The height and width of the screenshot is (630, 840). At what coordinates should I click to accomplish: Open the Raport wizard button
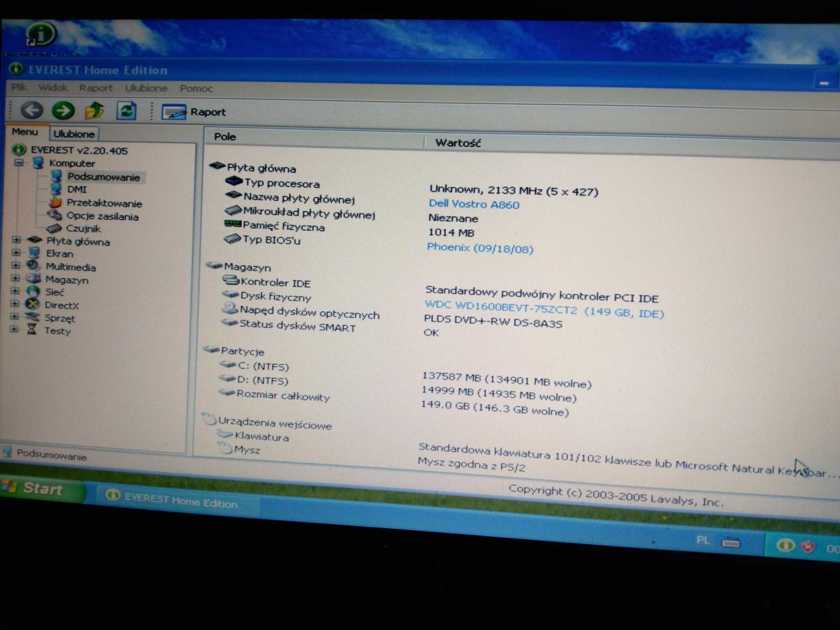click(194, 112)
